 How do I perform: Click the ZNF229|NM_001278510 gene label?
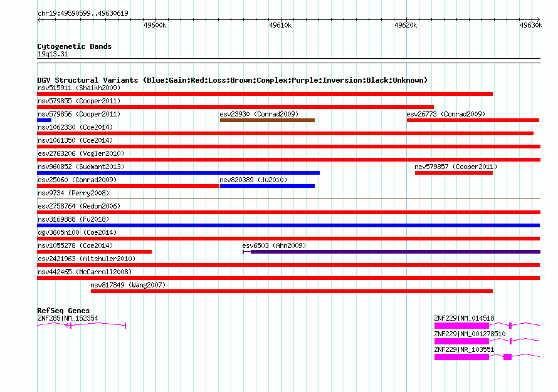470,334
